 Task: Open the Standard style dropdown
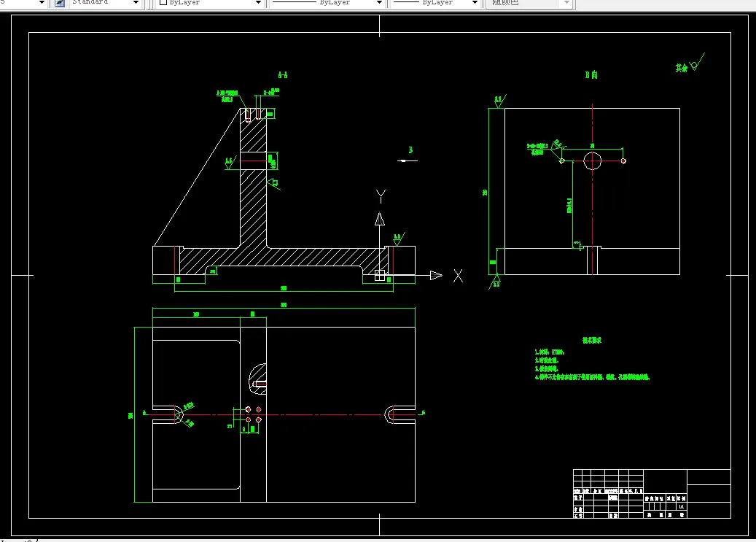[136, 3]
